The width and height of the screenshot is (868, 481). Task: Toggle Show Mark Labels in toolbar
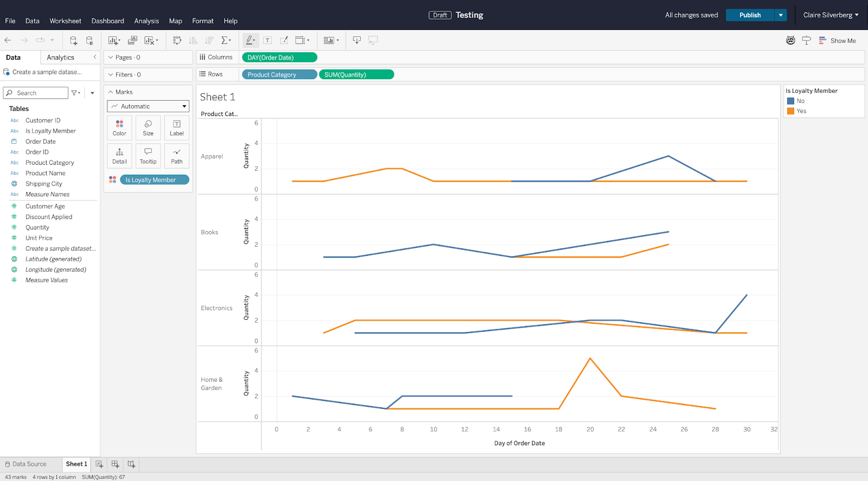pos(267,40)
